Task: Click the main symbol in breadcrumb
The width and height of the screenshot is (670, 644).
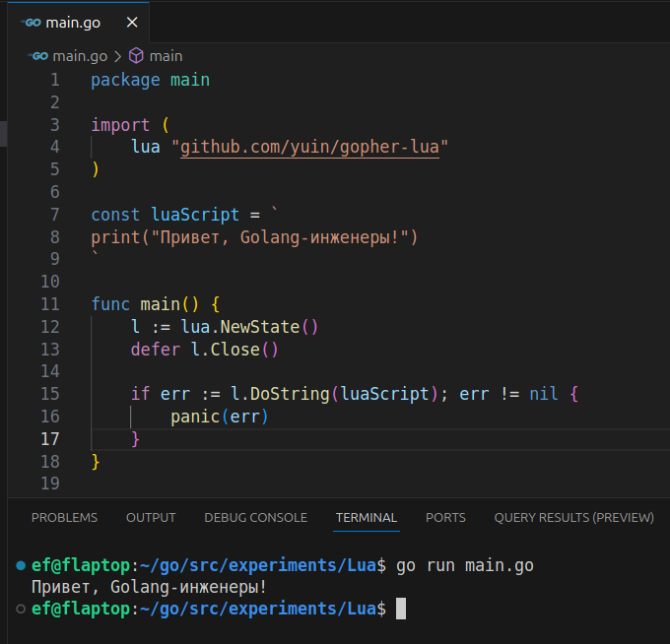Action: click(166, 56)
